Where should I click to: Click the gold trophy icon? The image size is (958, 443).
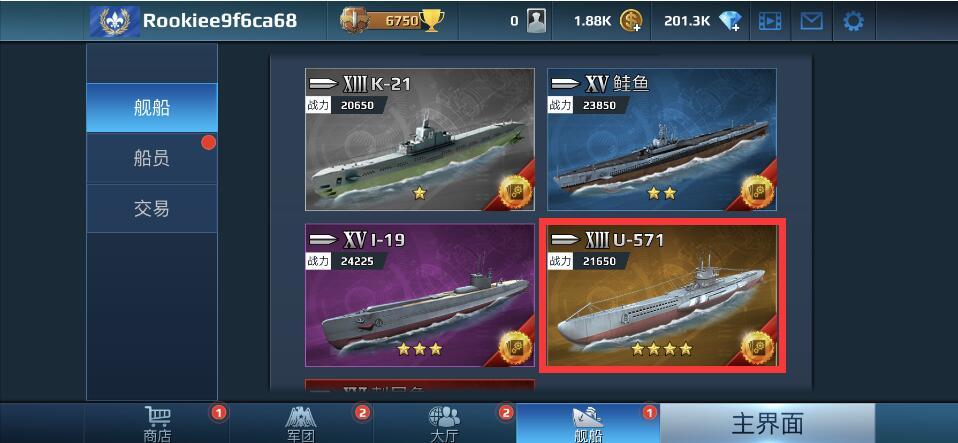(432, 21)
